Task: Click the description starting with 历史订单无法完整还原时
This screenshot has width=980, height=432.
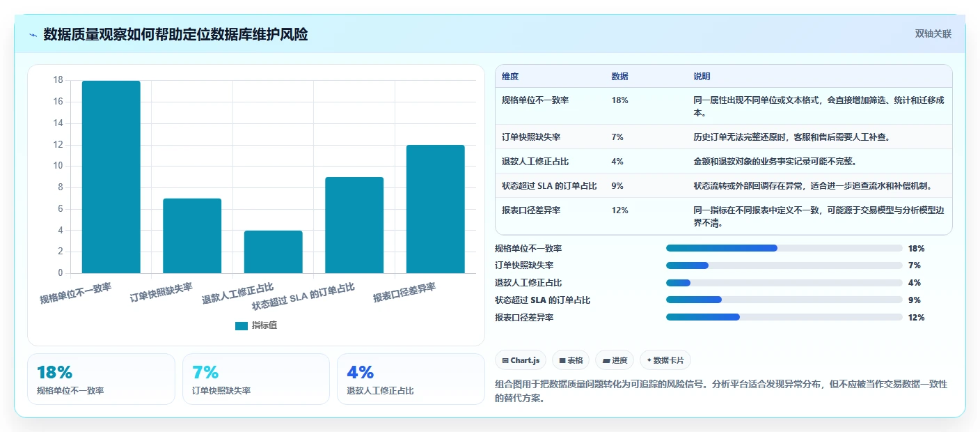Action: coord(792,137)
